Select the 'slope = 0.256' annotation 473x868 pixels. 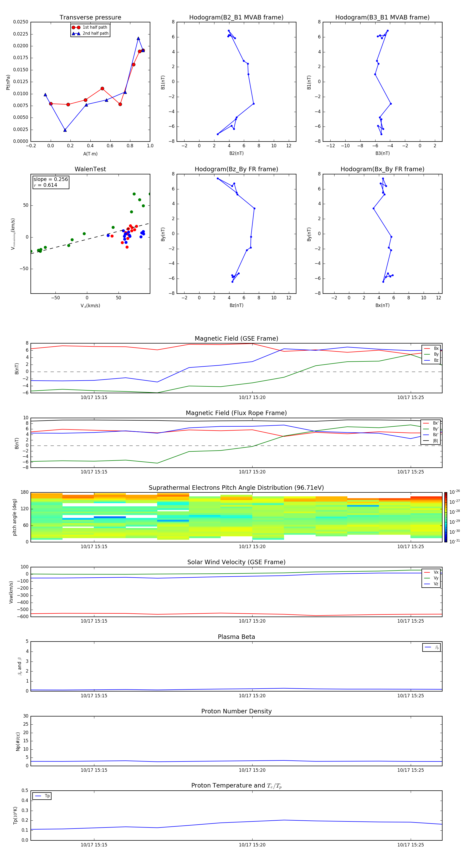pos(51,179)
